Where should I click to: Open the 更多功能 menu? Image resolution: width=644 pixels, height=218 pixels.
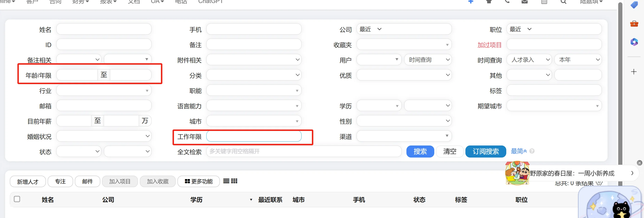point(199,181)
